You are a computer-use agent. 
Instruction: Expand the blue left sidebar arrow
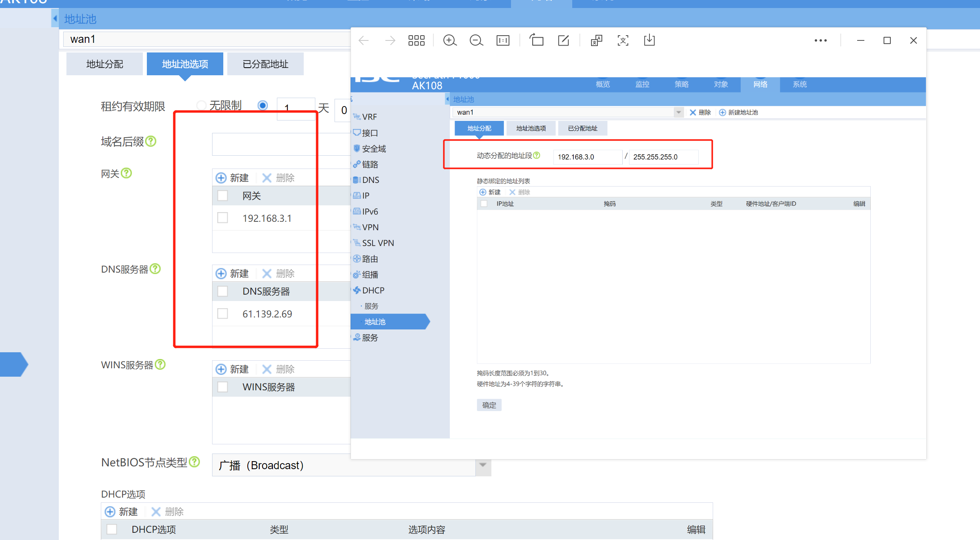pos(14,364)
